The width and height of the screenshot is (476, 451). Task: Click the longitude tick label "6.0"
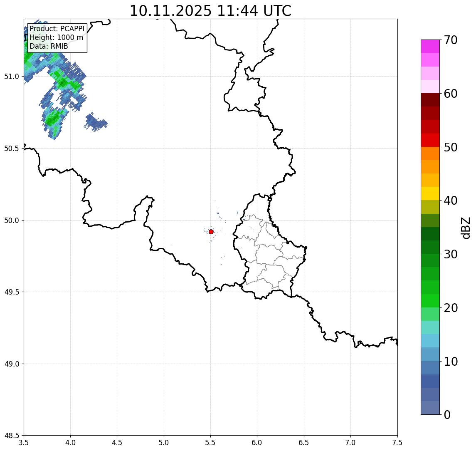tap(257, 443)
